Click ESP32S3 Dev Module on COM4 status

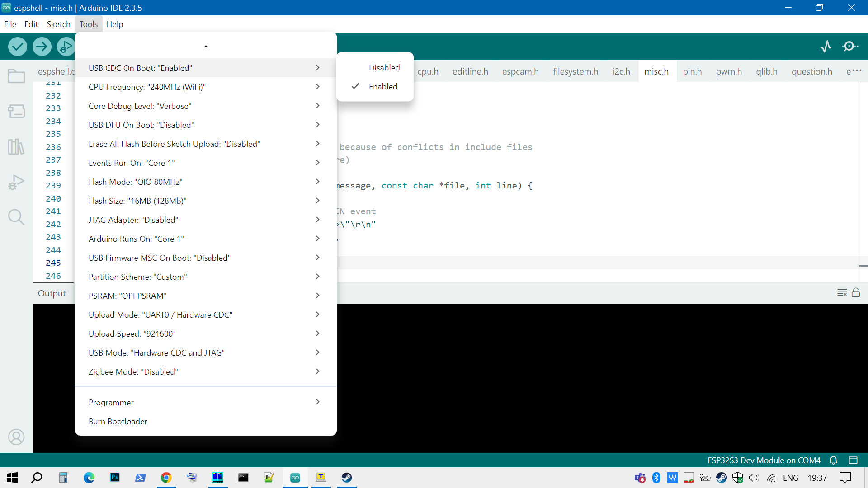[x=764, y=460]
